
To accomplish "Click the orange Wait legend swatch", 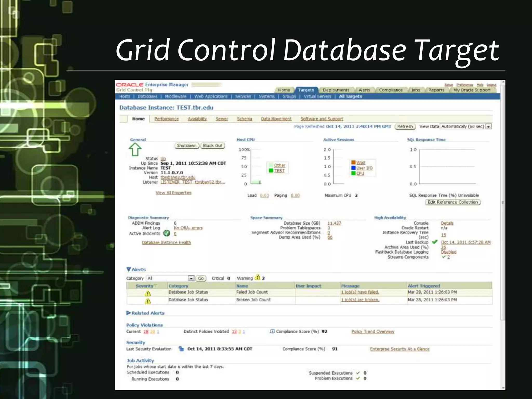I will pyautogui.click(x=353, y=162).
